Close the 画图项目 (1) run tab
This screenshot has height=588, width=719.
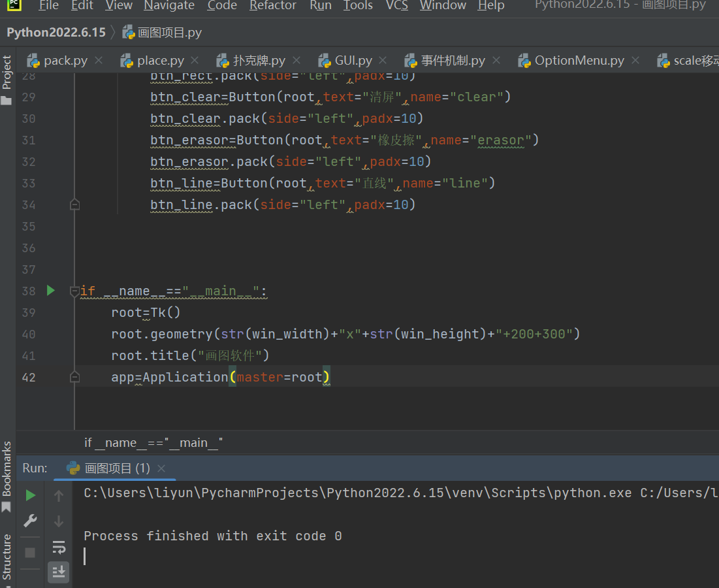point(161,468)
